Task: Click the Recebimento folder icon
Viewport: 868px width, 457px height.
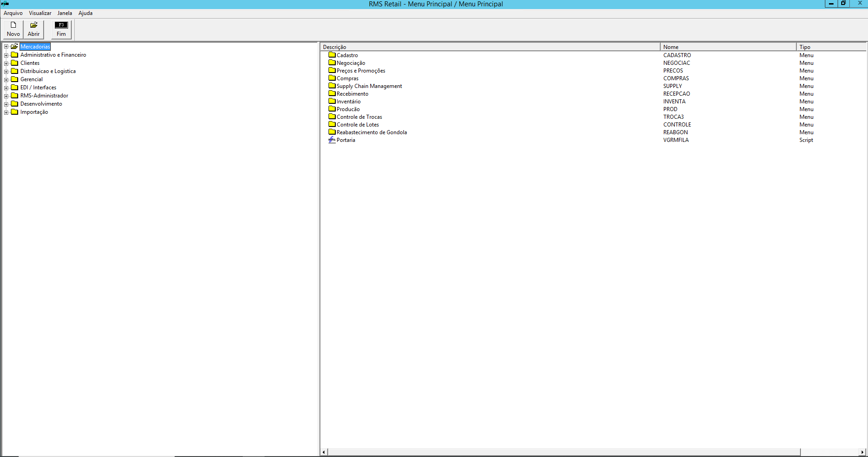Action: point(332,93)
